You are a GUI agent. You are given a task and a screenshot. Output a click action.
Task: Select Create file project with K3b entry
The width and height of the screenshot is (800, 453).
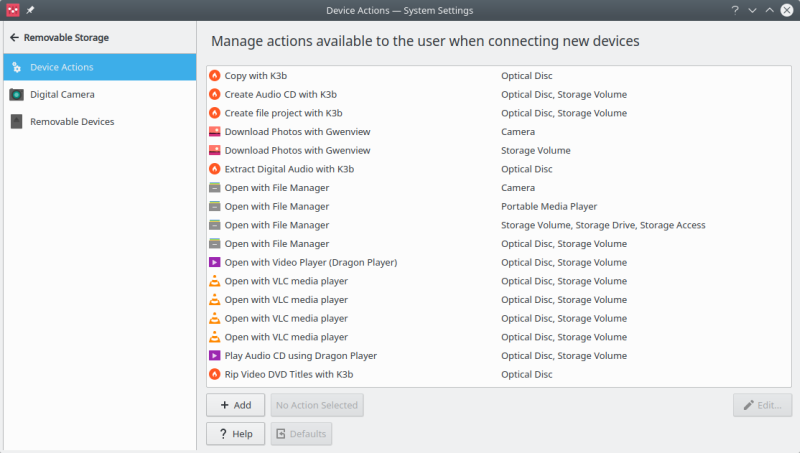point(283,114)
